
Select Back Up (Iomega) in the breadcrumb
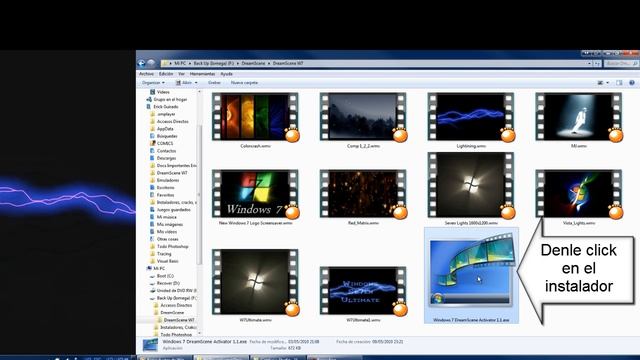(213, 64)
